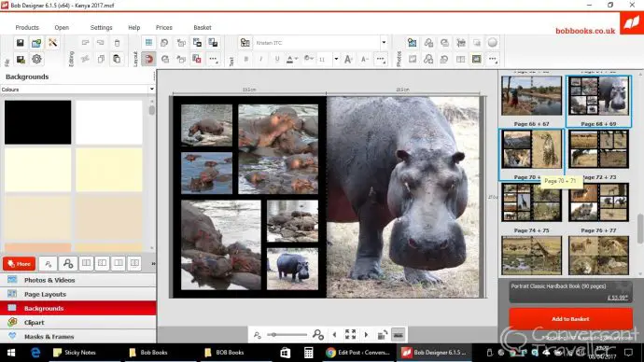The height and width of the screenshot is (362, 644).
Task: Toggle the magnet snap tool
Action: 148,59
